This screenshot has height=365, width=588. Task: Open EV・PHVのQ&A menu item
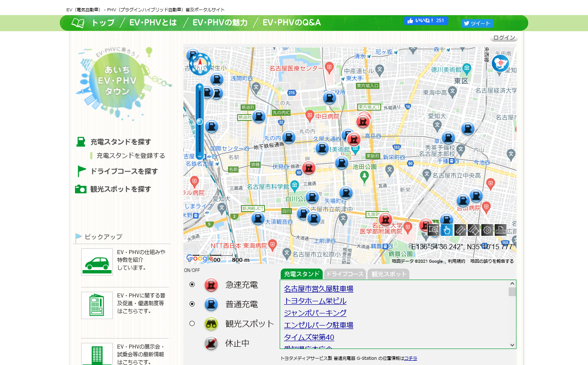[291, 23]
